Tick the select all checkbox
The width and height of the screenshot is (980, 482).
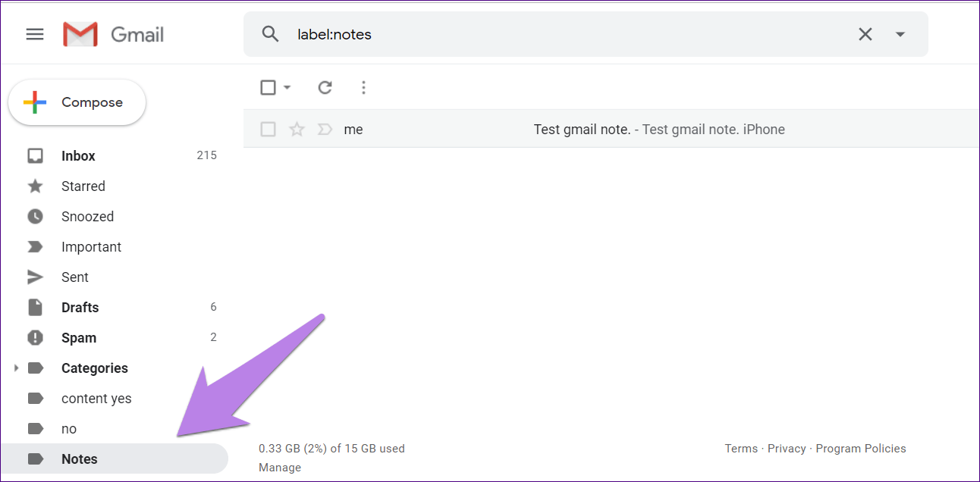coord(268,88)
